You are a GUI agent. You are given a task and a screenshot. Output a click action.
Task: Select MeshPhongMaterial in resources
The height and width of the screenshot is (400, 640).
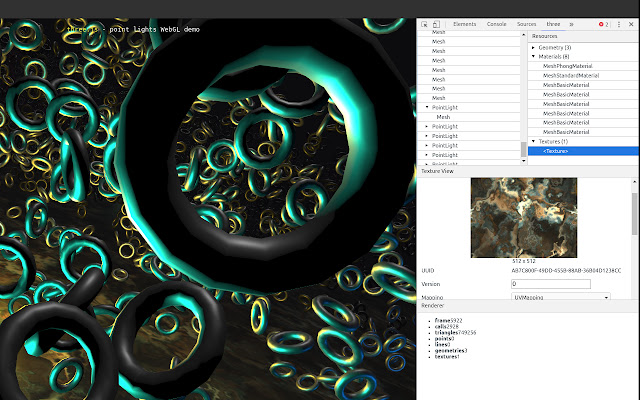coord(570,66)
